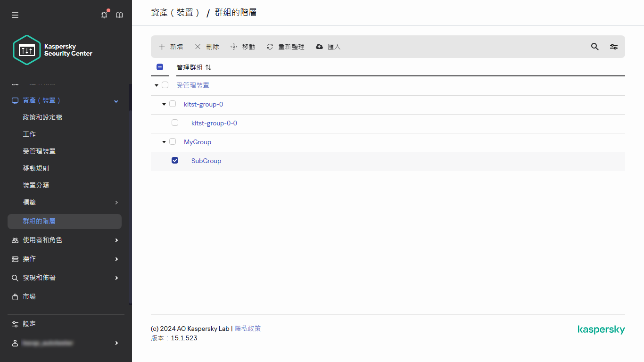The height and width of the screenshot is (362, 644).
Task: Click the 移動 move icon
Action: tap(233, 47)
